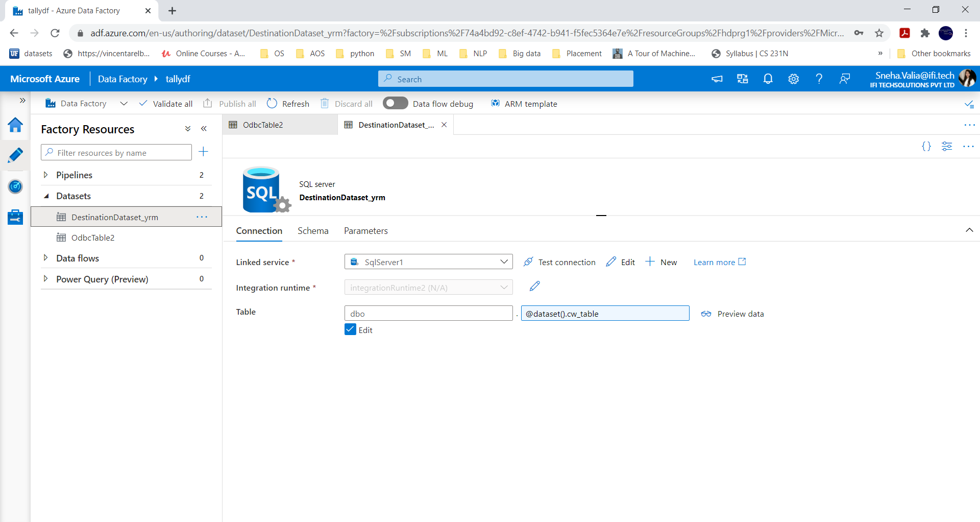Switch to the OdbcTable2 editor tab
980x522 pixels.
pyautogui.click(x=280, y=125)
